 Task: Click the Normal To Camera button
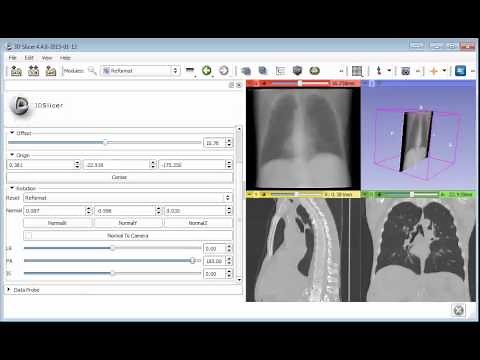coord(128,236)
